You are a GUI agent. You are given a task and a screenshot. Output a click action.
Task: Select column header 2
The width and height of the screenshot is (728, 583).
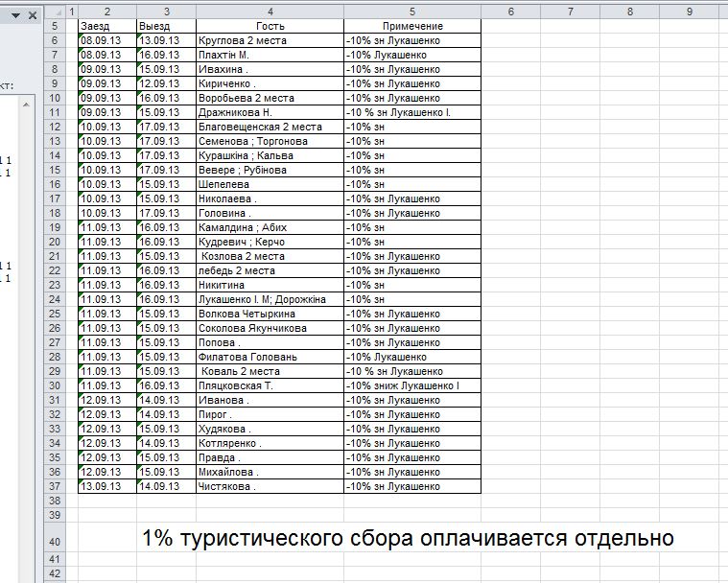click(x=107, y=12)
